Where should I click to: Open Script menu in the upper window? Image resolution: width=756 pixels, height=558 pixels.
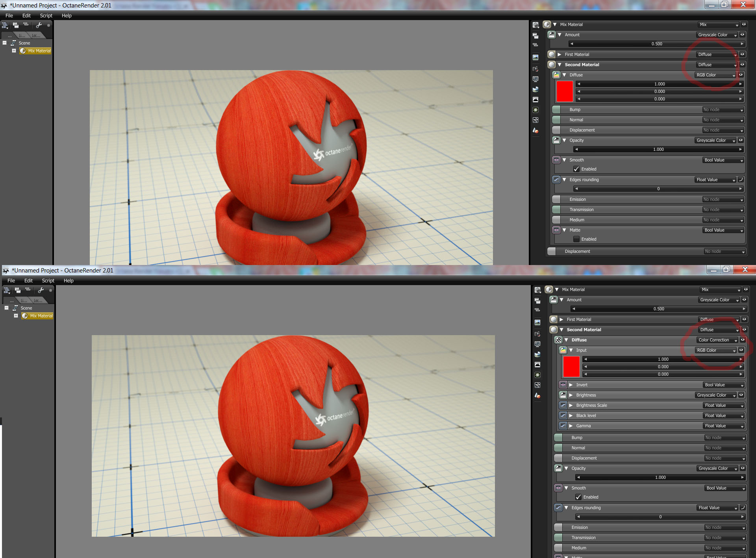point(46,16)
